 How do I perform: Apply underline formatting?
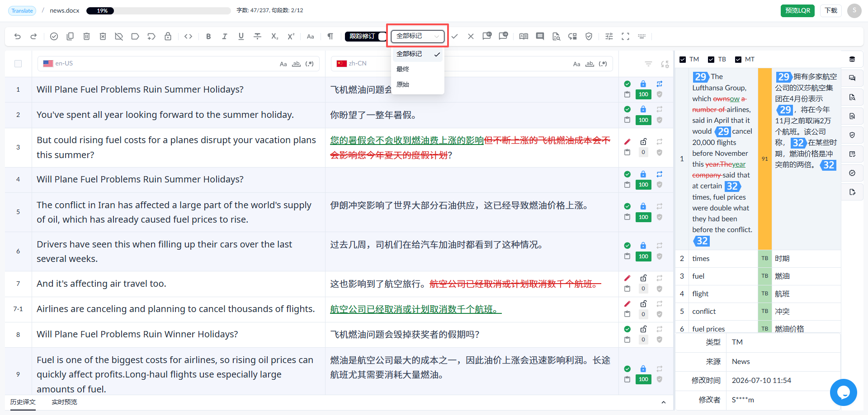click(x=241, y=37)
